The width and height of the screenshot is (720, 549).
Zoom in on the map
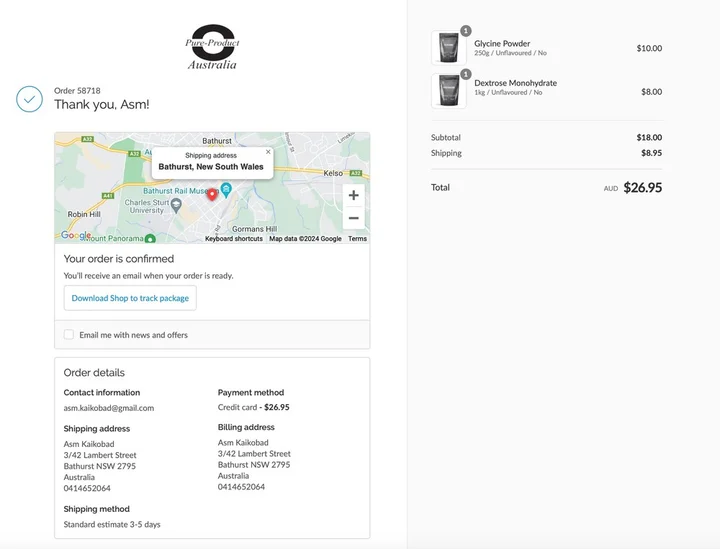(353, 195)
